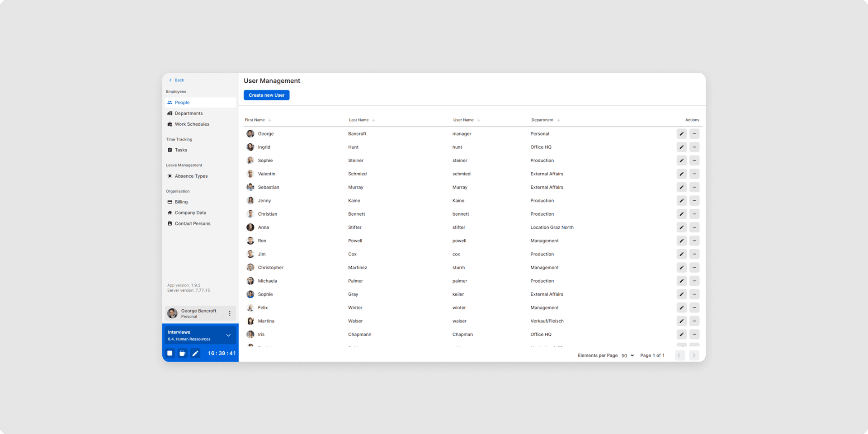Screen dimensions: 868x434
Task: Click the department cell 'Verkauf/Fleisch'
Action: click(x=547, y=321)
